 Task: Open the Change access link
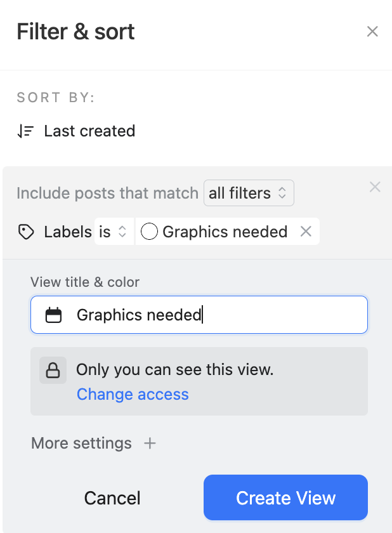coord(132,394)
